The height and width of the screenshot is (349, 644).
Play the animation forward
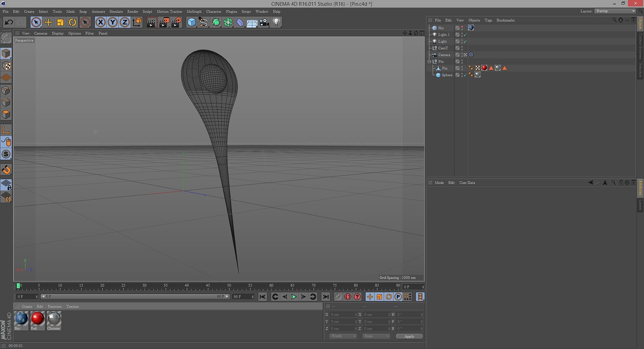(294, 297)
